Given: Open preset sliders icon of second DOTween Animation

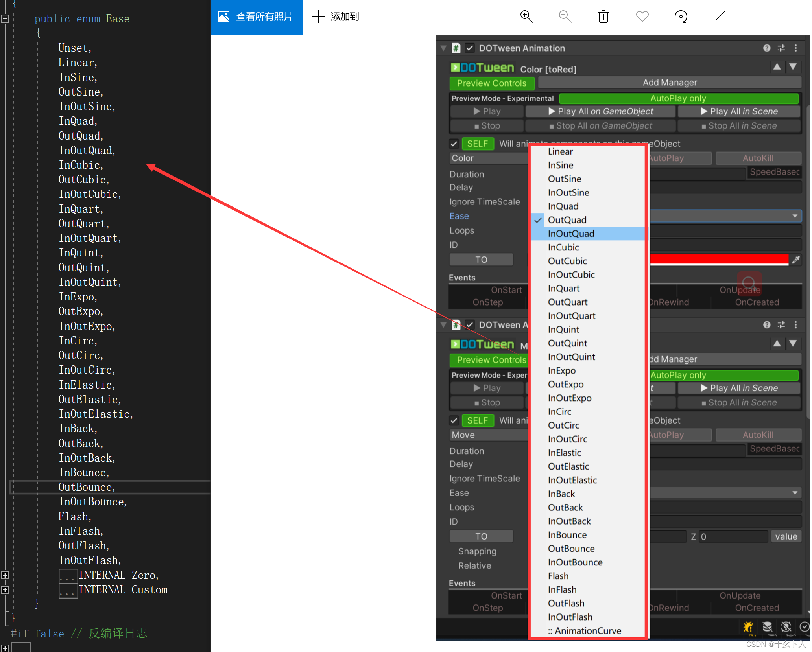Looking at the screenshot, I should pyautogui.click(x=781, y=325).
